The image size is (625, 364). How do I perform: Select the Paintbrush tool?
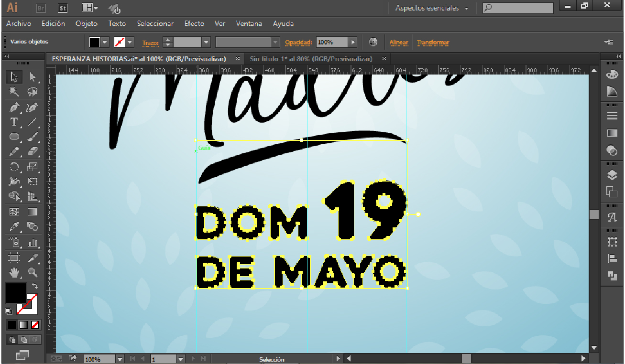(33, 137)
